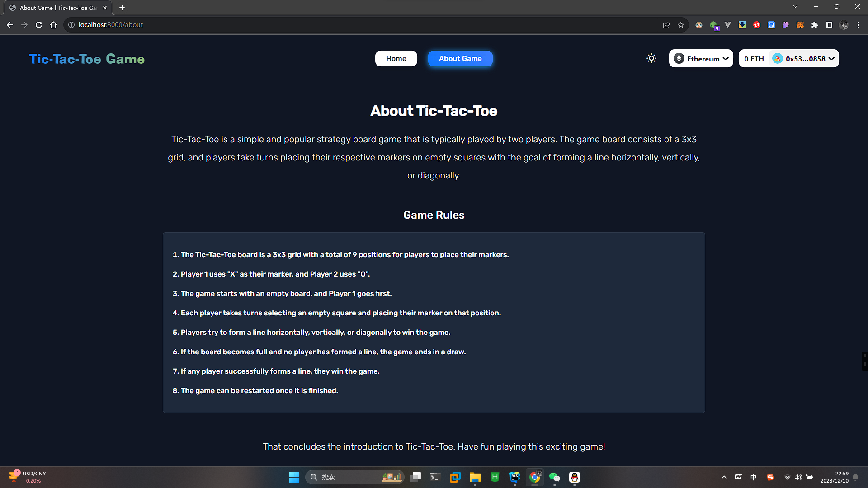Open the Home navigation tab
The height and width of the screenshot is (488, 868).
tap(396, 59)
